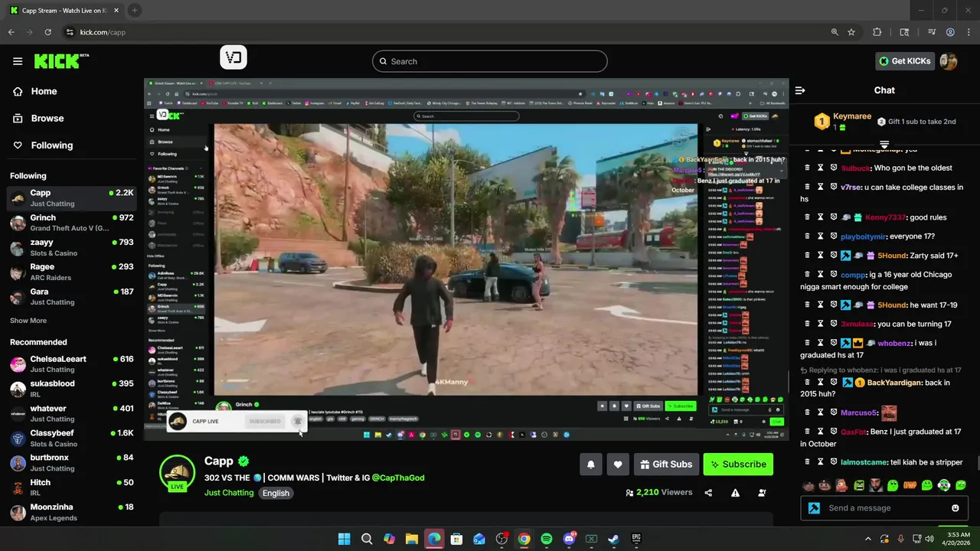The image size is (980, 551).
Task: Open the emoji picker in chat input
Action: pyautogui.click(x=955, y=508)
